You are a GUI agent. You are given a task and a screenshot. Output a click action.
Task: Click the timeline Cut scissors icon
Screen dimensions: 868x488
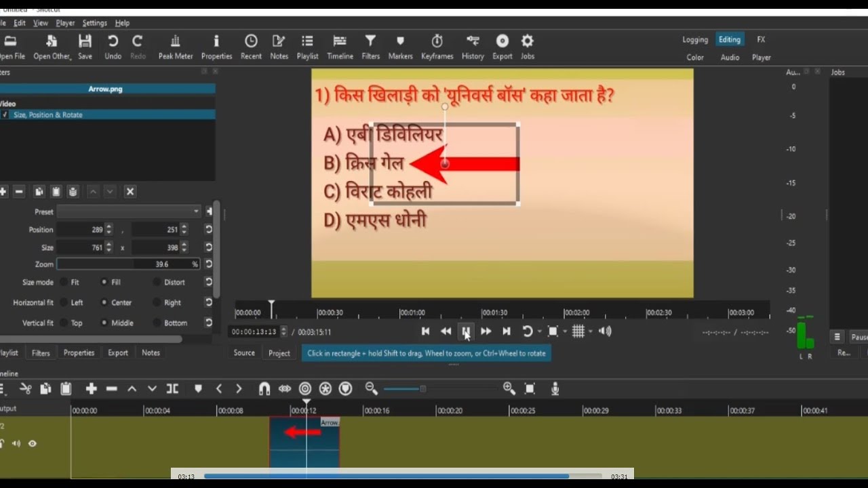(x=26, y=388)
